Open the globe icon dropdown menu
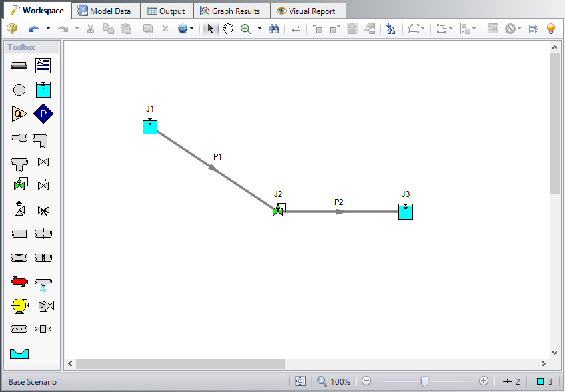This screenshot has width=565, height=392. [193, 29]
